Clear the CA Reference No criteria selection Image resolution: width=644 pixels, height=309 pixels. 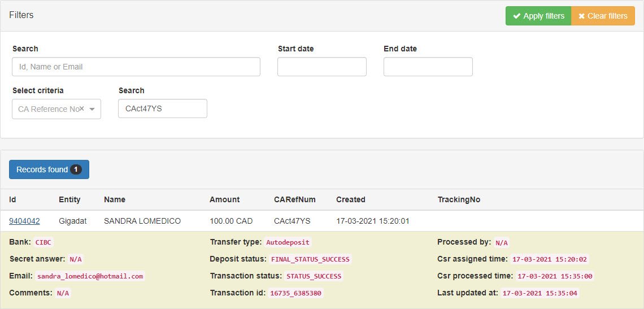82,108
